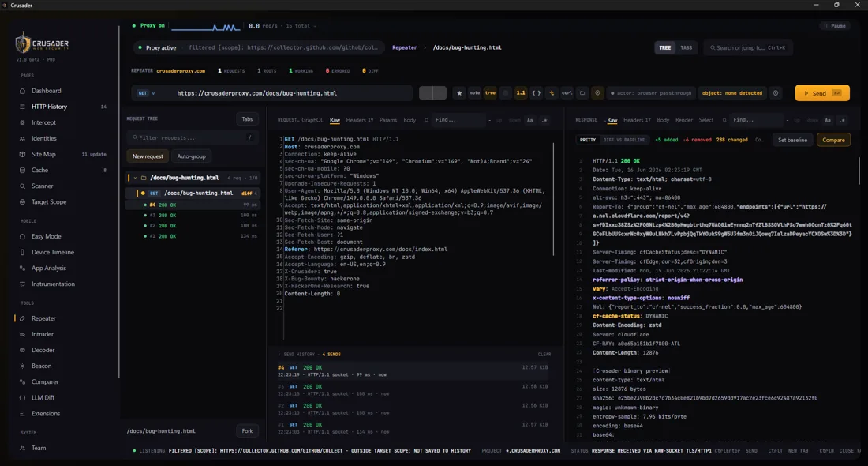Screen dimensions: 868x466
Task: Toggle the tree view chip
Action: (x=491, y=93)
